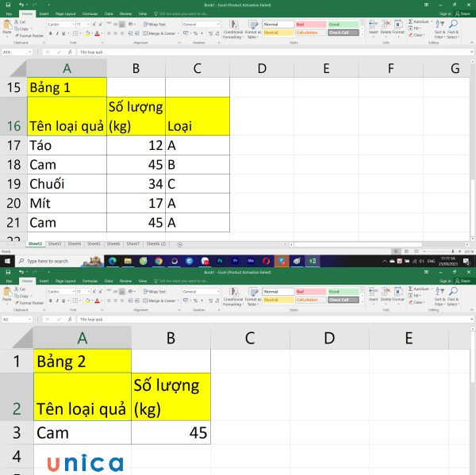Screen dimensions: 476x475
Task: Switch to the Sheet3 tab
Action: pos(55,243)
